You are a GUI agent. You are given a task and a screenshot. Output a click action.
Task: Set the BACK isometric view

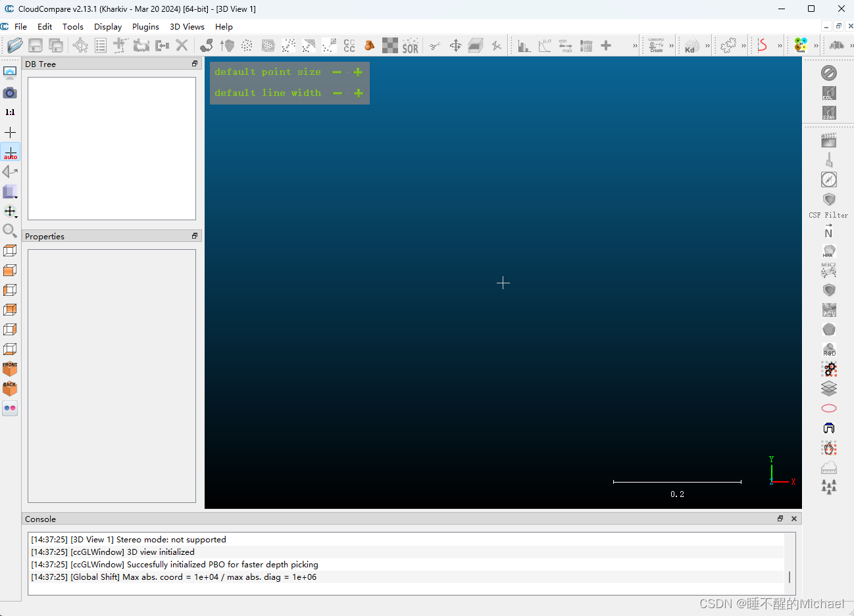[10, 389]
